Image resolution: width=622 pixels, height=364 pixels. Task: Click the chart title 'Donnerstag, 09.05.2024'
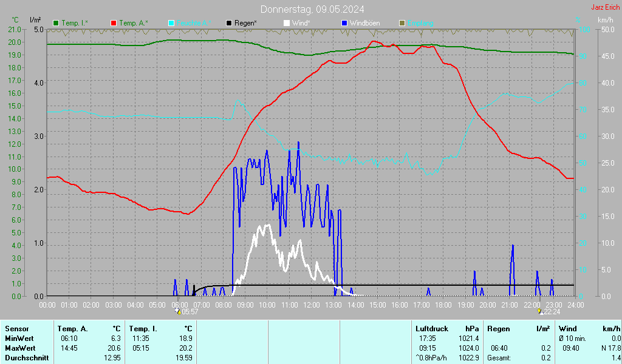point(312,9)
